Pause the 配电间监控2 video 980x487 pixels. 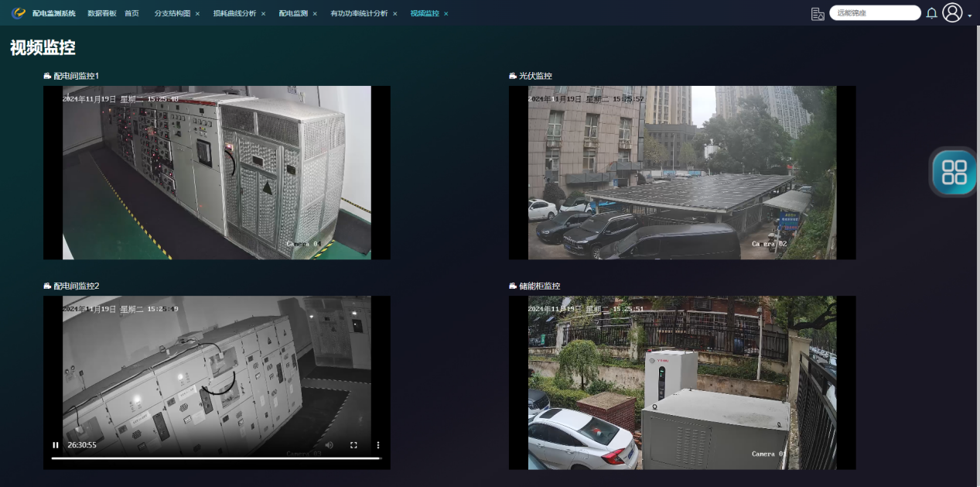coord(56,445)
